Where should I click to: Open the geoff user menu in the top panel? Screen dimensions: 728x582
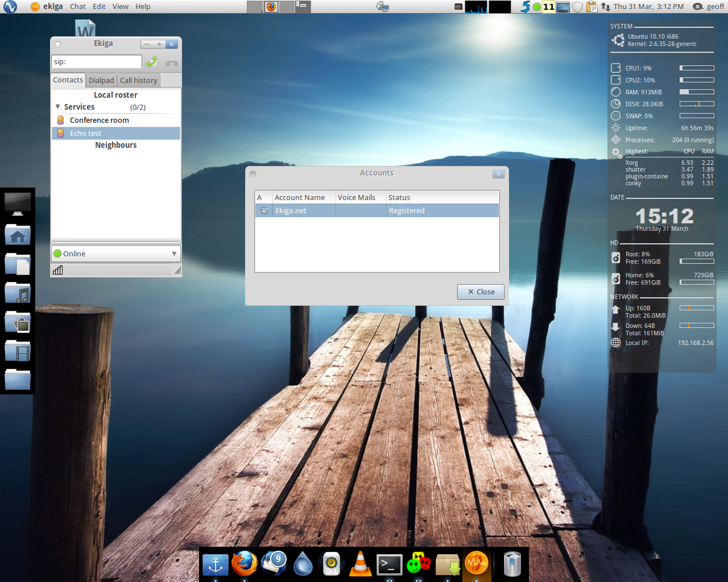tap(709, 6)
